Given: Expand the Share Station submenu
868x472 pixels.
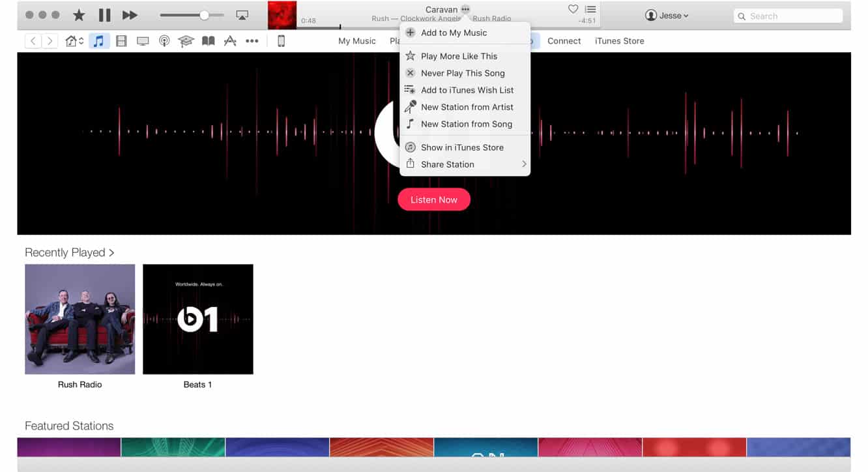Looking at the screenshot, I should [465, 164].
